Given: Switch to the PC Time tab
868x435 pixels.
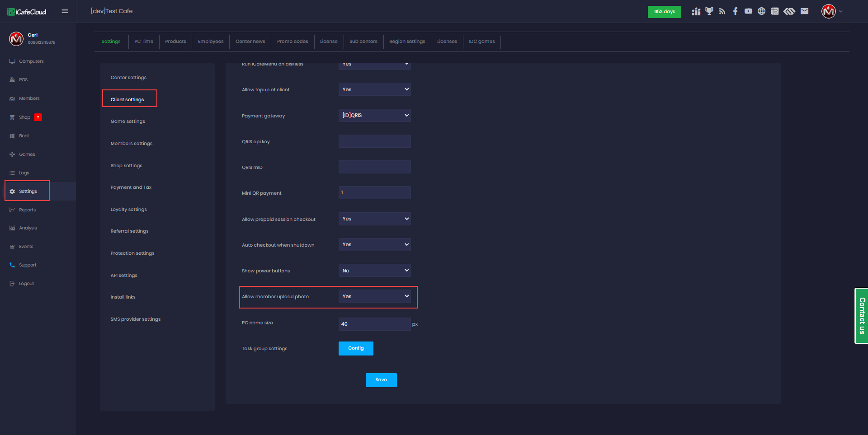Looking at the screenshot, I should (x=144, y=42).
